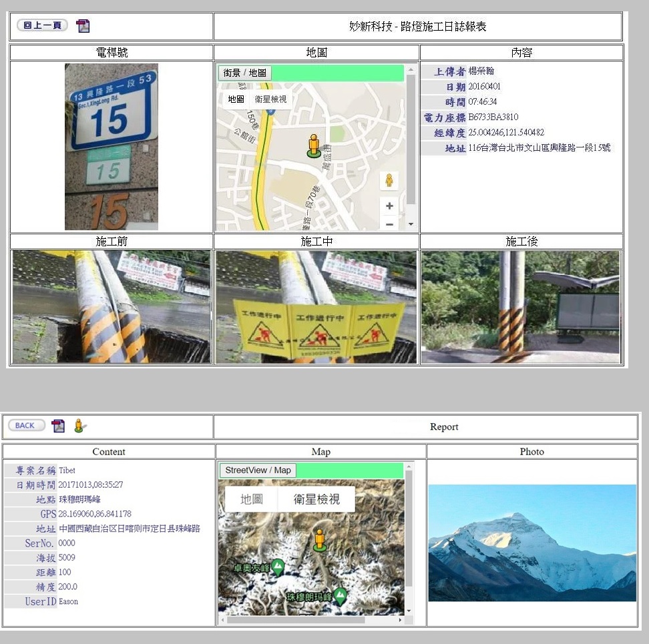
Task: Click the horizontal scrollbar under the Tibet map
Action: coord(297,620)
